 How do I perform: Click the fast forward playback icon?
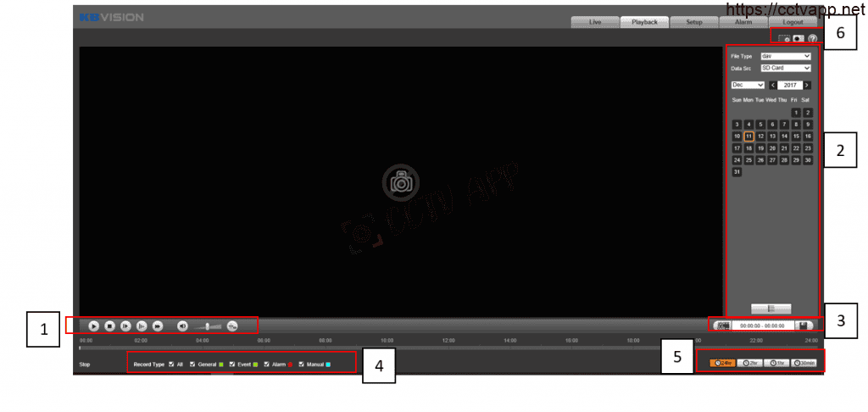158,326
